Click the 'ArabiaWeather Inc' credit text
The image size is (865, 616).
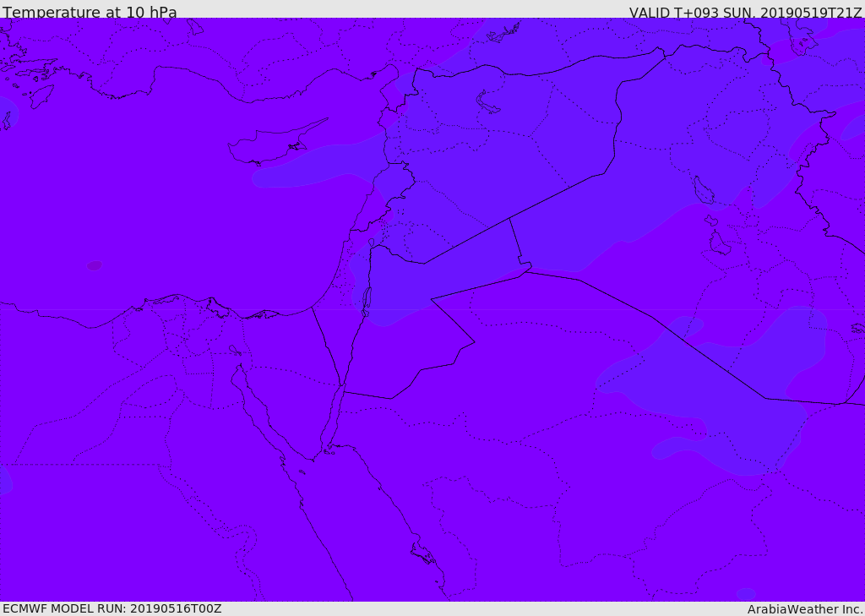(x=804, y=609)
